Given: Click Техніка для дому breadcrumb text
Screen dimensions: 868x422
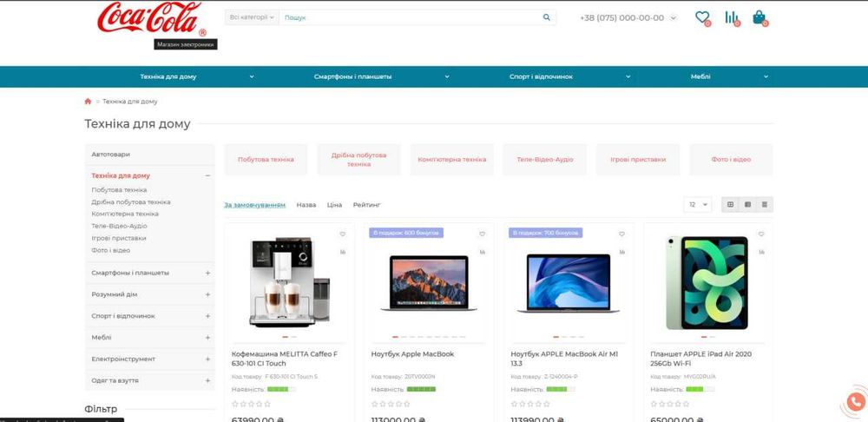Looking at the screenshot, I should (130, 102).
